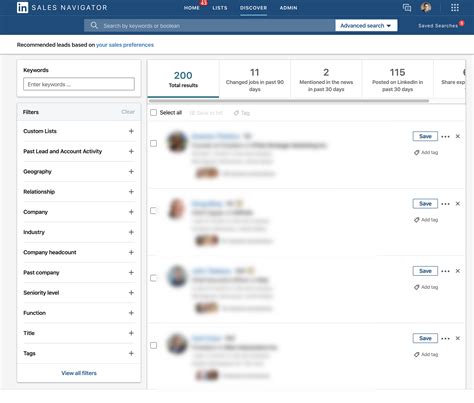Viewport: 474px width, 403px height.
Task: Add tag to the second lead
Action: [426, 220]
